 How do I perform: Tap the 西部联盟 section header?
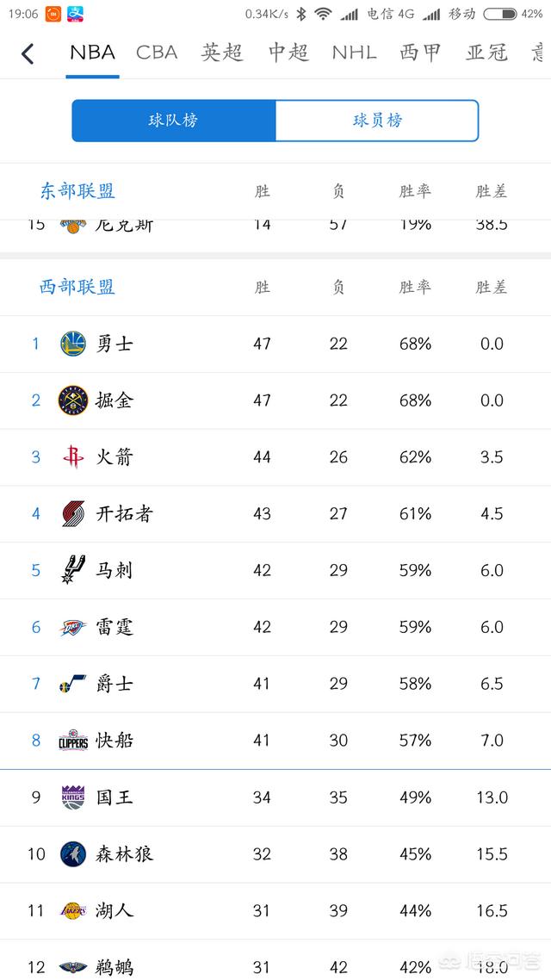click(77, 287)
